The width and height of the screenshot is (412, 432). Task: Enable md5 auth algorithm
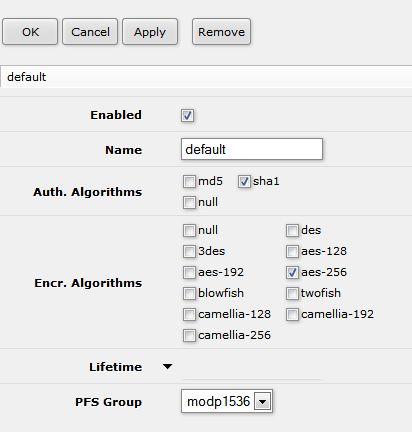point(189,182)
